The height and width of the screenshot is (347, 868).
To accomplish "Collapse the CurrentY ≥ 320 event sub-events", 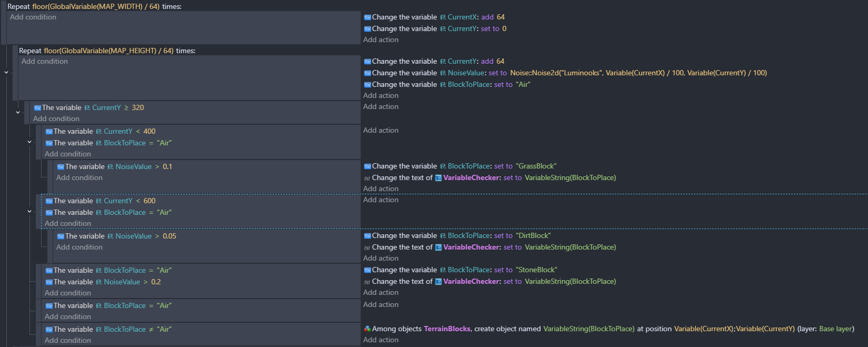I will point(18,112).
